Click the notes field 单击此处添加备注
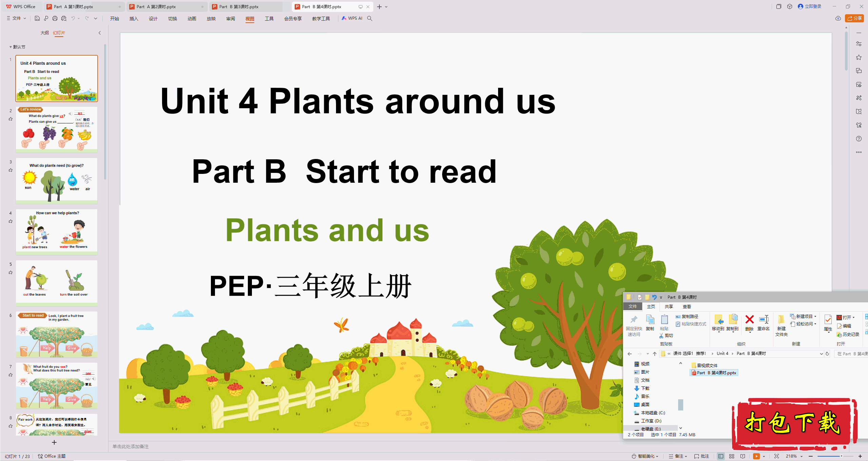868x461 pixels. (131, 446)
